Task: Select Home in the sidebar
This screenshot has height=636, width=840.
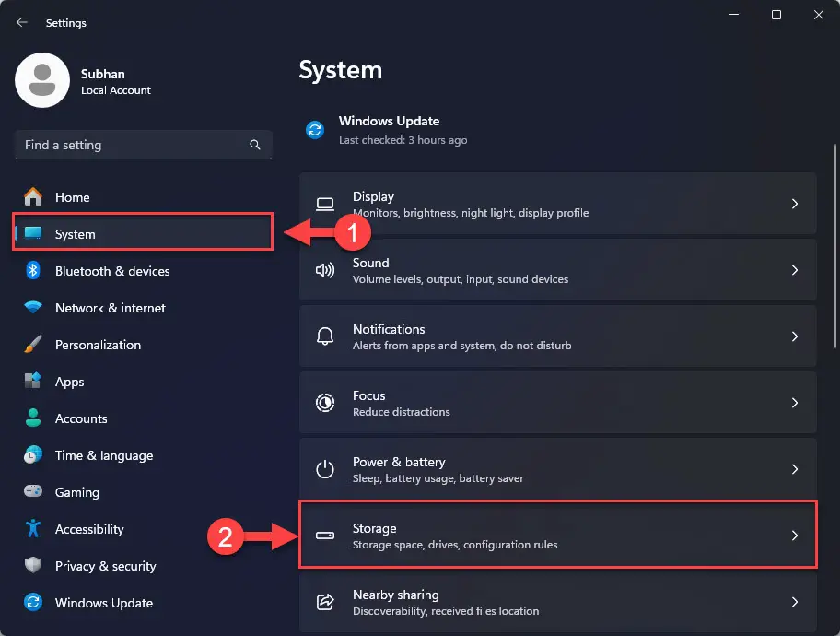Action: point(144,197)
